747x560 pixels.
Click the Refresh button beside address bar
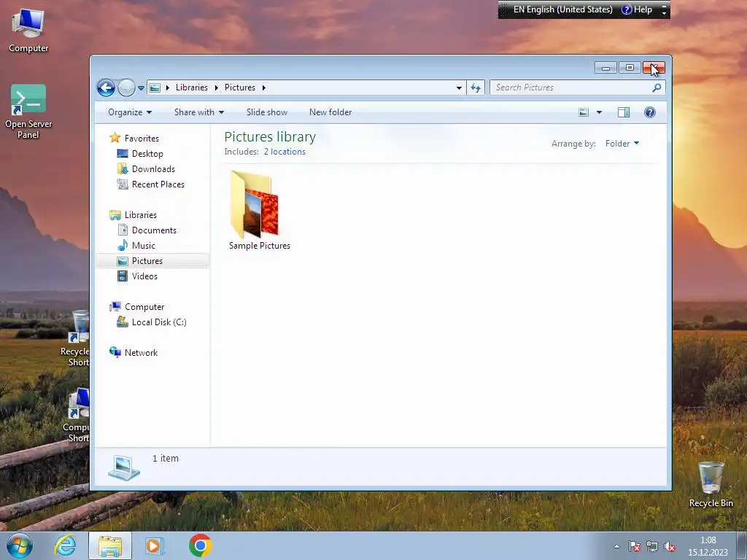tap(476, 87)
